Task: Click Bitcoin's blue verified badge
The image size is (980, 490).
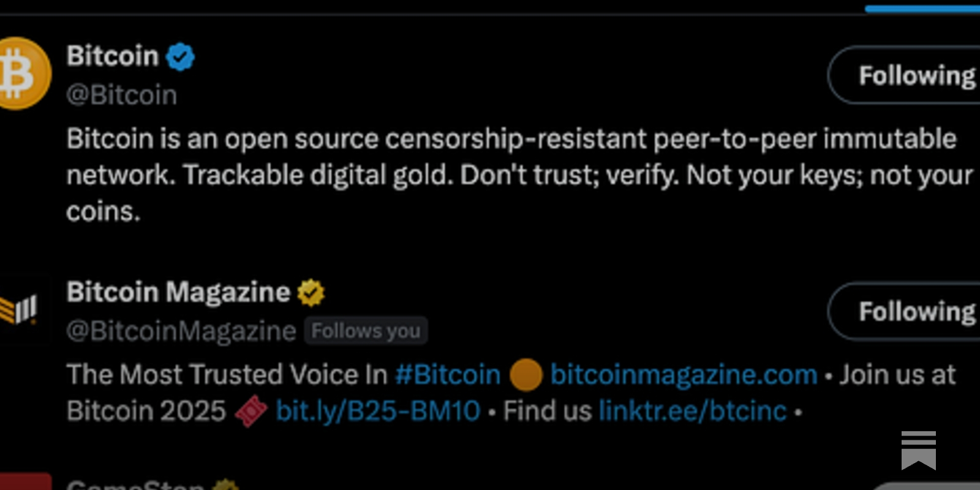Action: [x=181, y=56]
